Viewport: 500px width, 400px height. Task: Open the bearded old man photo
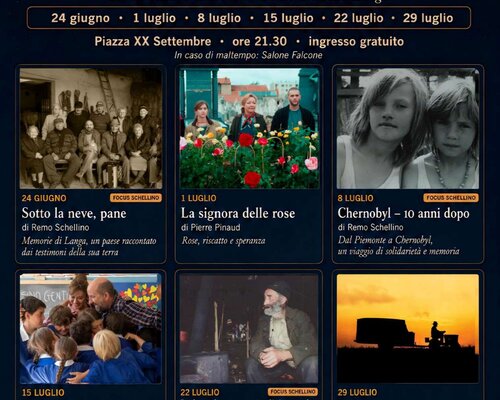249,328
